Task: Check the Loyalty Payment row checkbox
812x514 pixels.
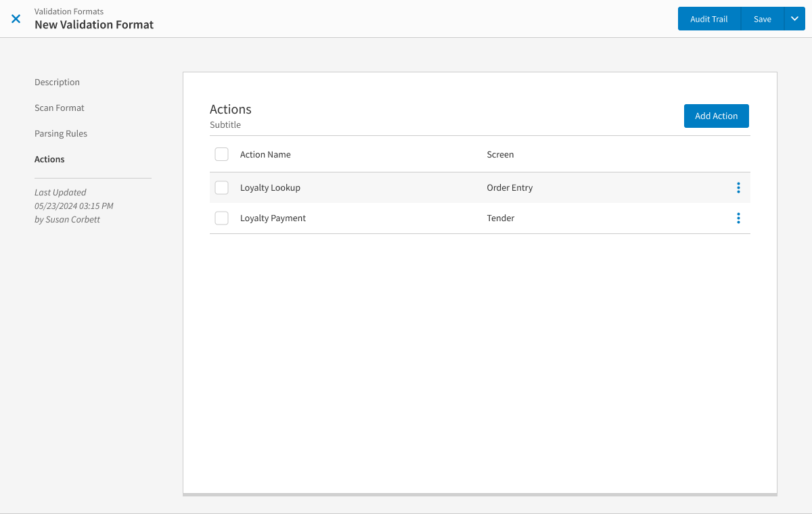Action: [x=221, y=218]
